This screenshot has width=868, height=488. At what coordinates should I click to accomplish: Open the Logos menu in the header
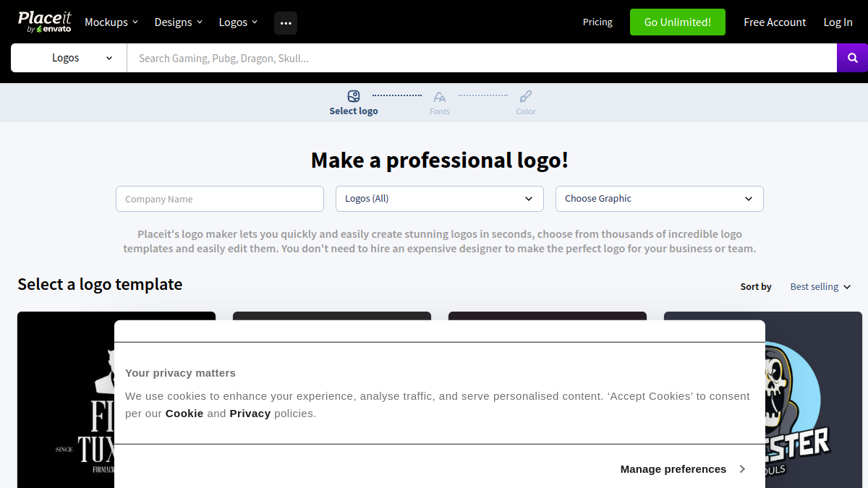tap(239, 22)
